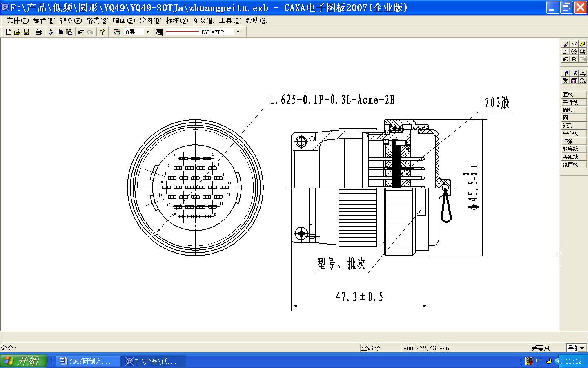Click the Open file folder icon
This screenshot has width=588, height=368.
(17, 32)
